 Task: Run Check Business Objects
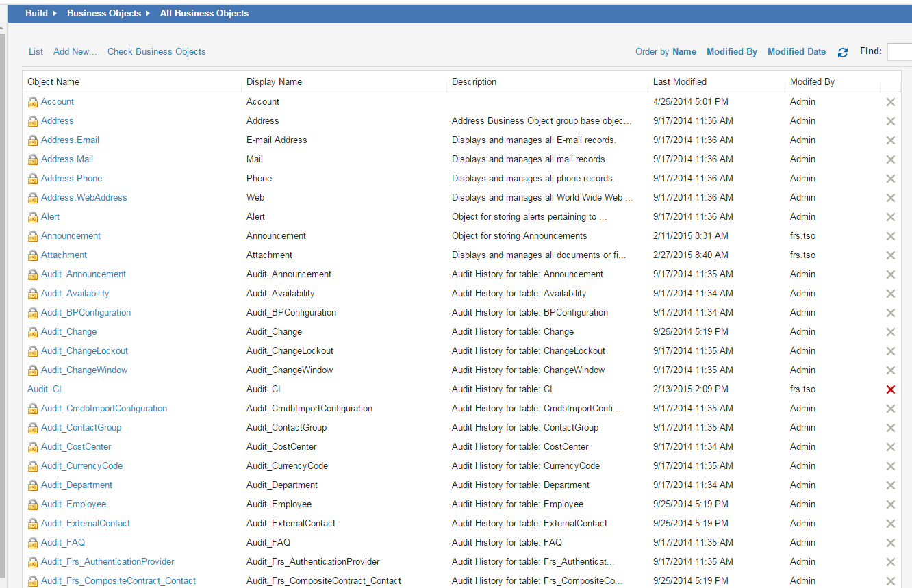[156, 51]
